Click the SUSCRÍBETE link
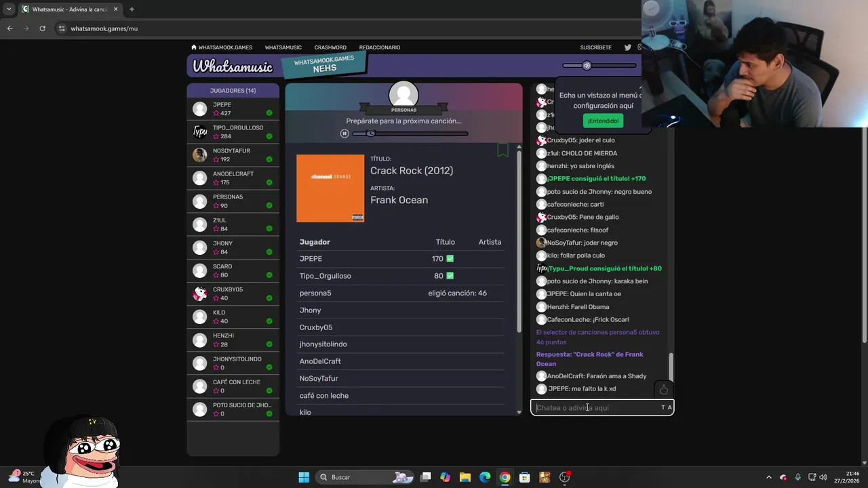This screenshot has width=868, height=488. pyautogui.click(x=595, y=47)
